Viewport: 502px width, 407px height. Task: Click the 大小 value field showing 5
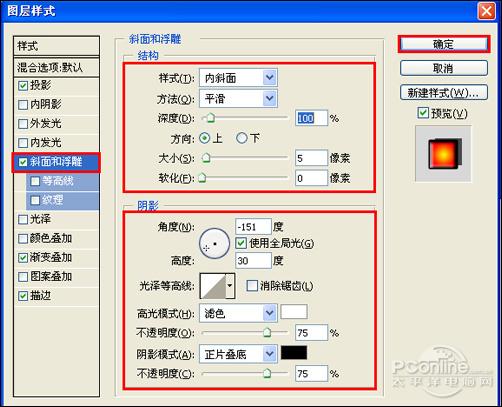point(311,158)
